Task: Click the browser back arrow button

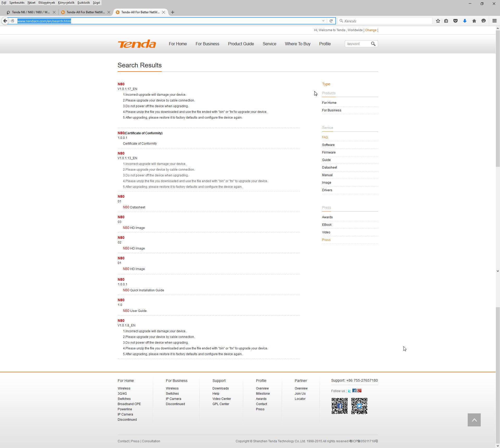Action: click(5, 21)
